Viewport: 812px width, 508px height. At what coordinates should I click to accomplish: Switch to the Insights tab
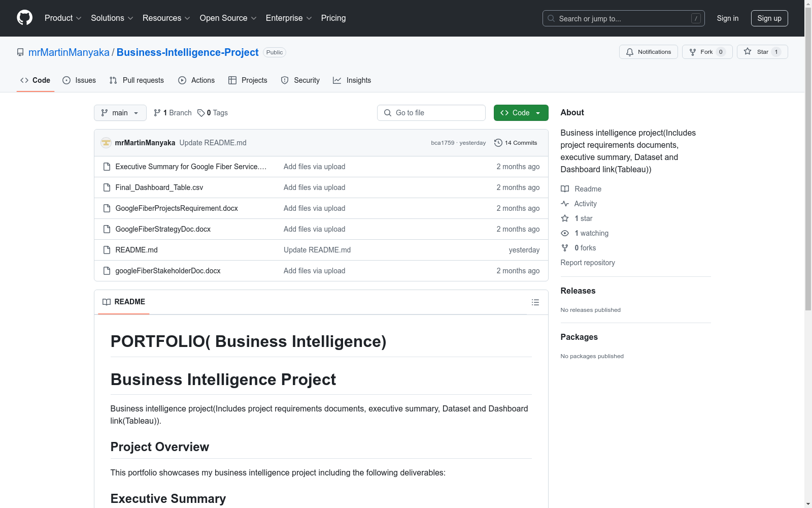(352, 80)
